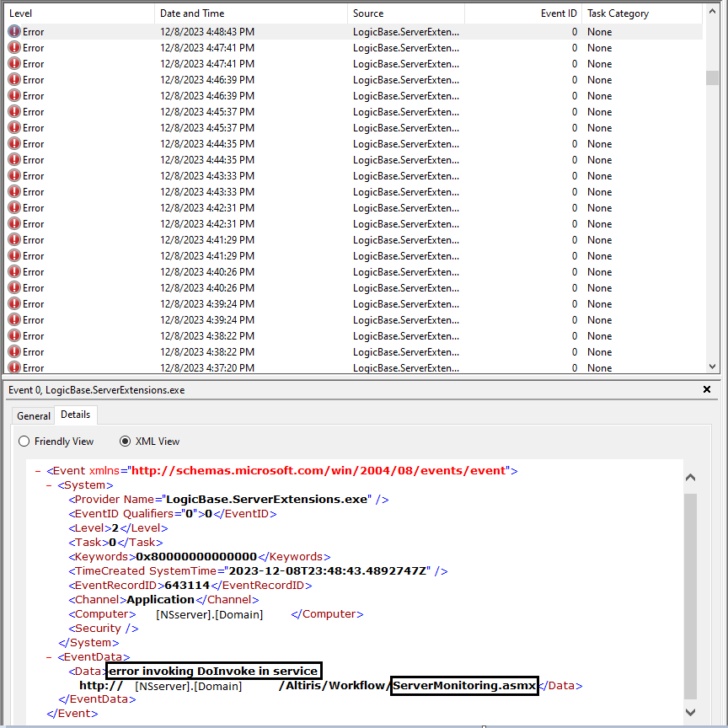Image resolution: width=728 pixels, height=728 pixels.
Task: Open the Details tab
Action: click(x=76, y=415)
